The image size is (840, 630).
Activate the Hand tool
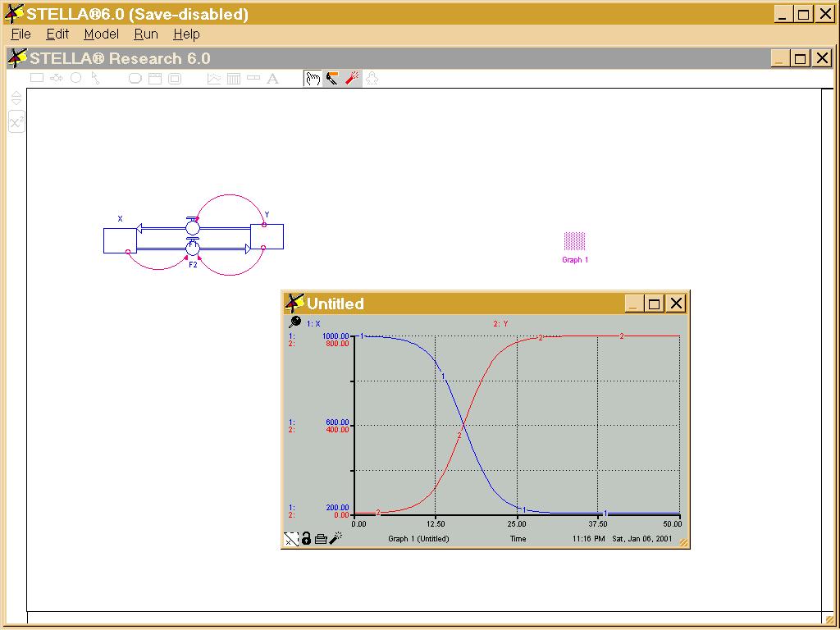pyautogui.click(x=313, y=79)
